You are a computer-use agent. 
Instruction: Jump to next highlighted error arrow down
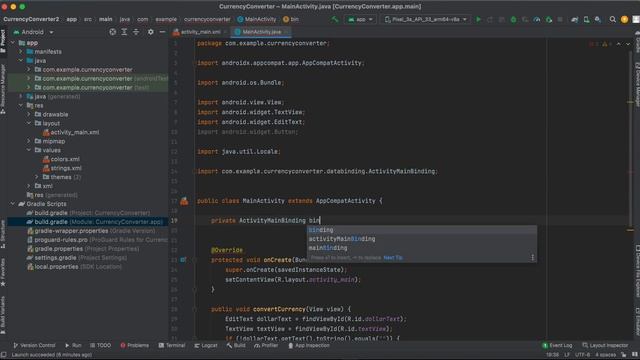[x=628, y=44]
